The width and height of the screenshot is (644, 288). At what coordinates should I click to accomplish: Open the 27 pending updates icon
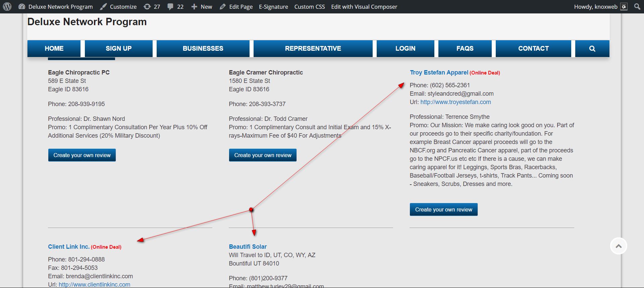(147, 7)
